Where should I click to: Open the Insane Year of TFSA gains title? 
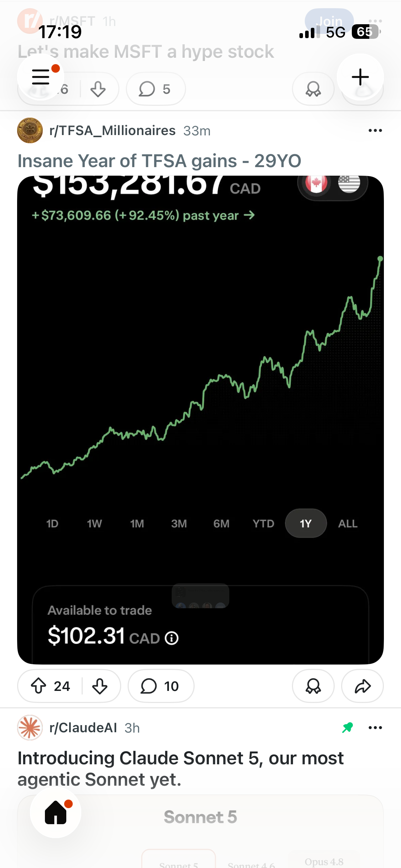(159, 161)
